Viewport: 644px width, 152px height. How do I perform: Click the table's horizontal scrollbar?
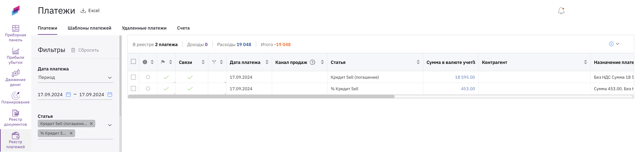pos(261,97)
